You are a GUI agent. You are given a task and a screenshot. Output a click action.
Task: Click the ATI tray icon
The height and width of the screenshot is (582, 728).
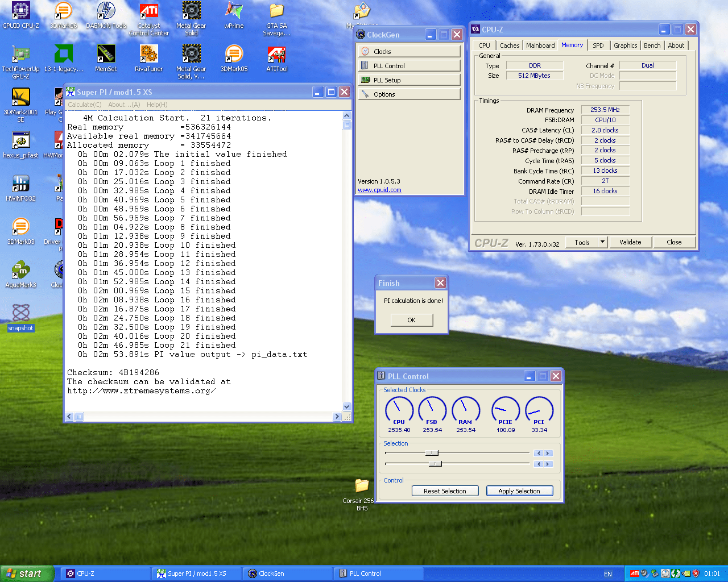[x=634, y=573]
